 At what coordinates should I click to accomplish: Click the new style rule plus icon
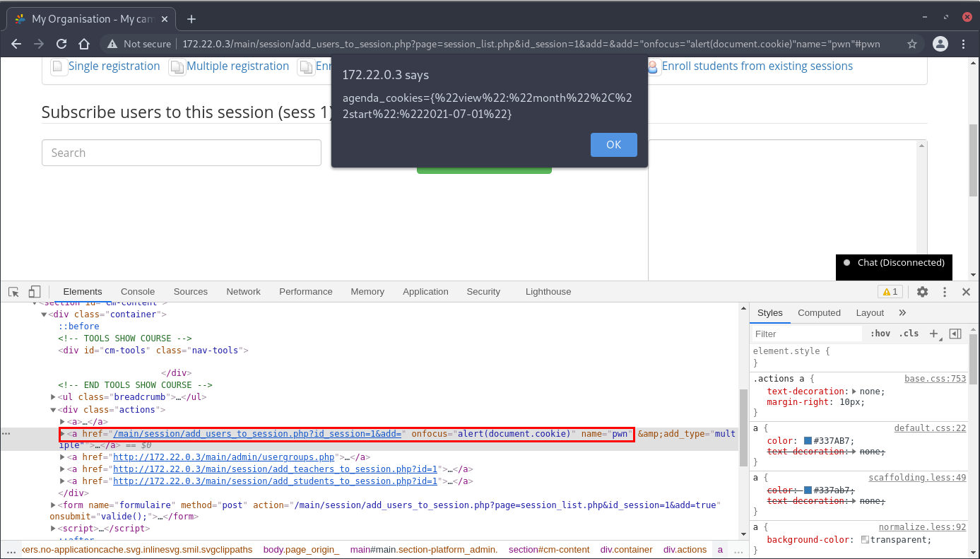coord(933,334)
